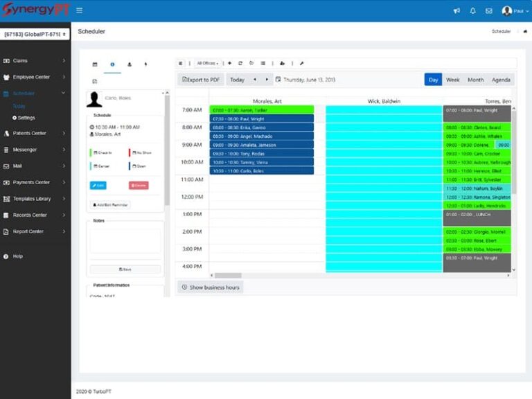Open the envelope messages icon in header

(x=488, y=11)
